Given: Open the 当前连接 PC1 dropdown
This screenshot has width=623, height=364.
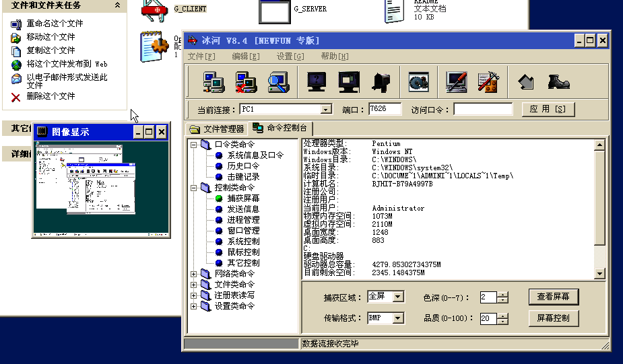Looking at the screenshot, I should pyautogui.click(x=326, y=109).
